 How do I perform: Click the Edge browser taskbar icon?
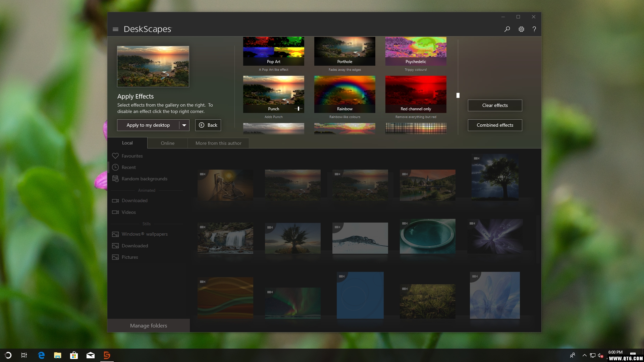[x=41, y=355]
